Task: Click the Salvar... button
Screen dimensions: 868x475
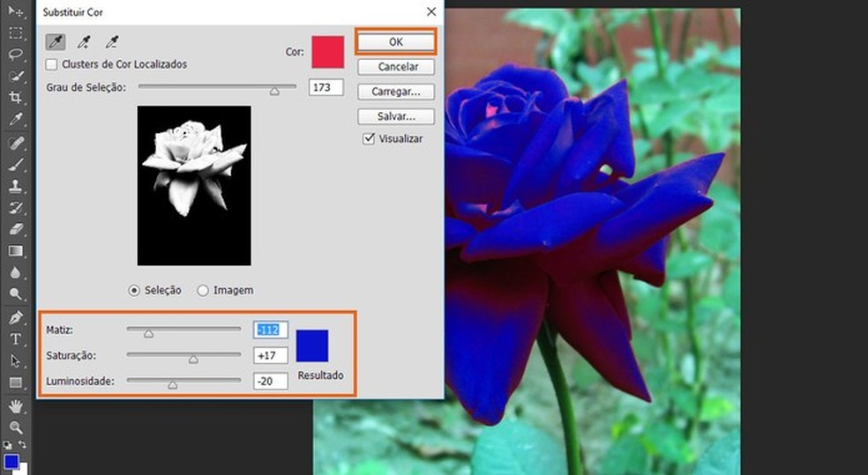Action: (395, 116)
